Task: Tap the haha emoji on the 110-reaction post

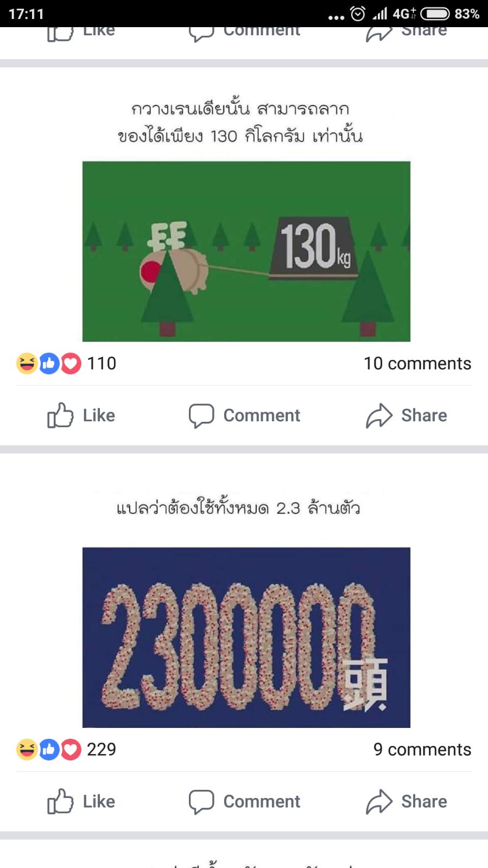Action: (27, 364)
